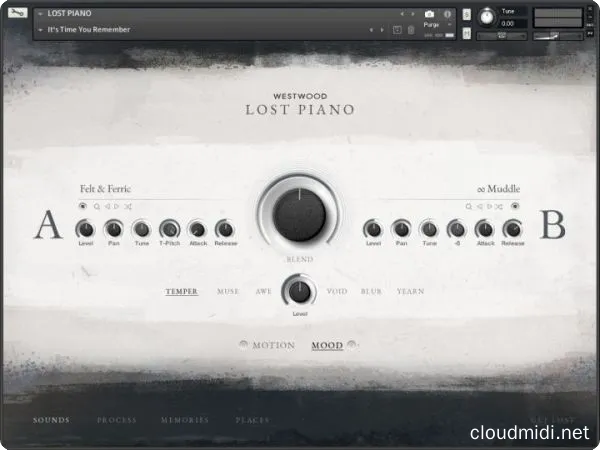
Task: Click layer B Pan knob
Action: pyautogui.click(x=401, y=230)
